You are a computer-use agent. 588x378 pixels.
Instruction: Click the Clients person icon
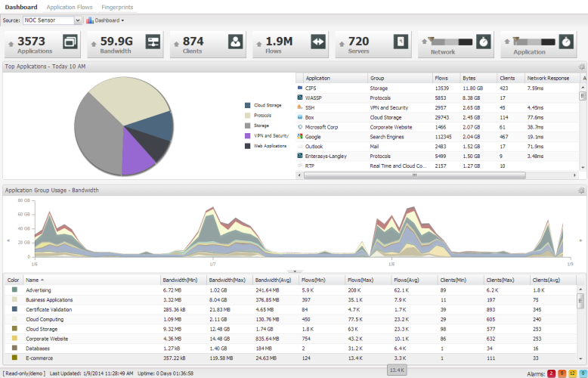[x=236, y=42]
